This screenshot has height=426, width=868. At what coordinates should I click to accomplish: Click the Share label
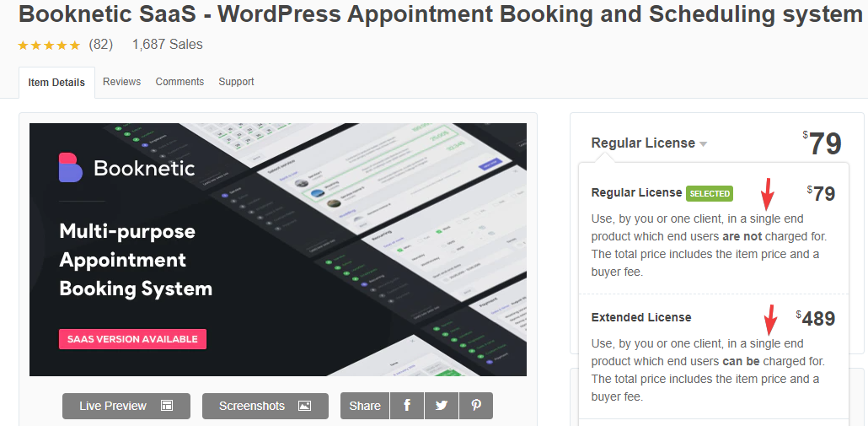tap(365, 406)
